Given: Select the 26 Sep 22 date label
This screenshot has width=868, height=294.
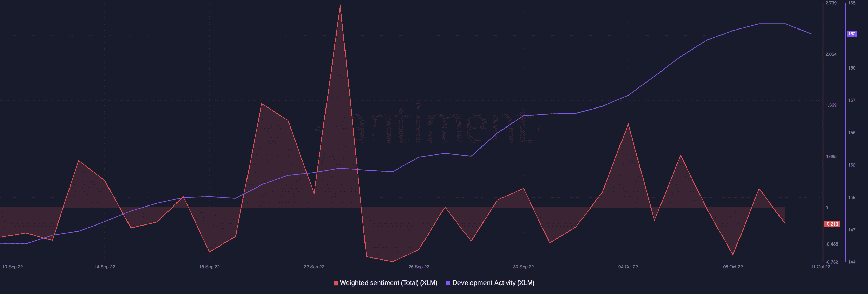Looking at the screenshot, I should point(419,267).
